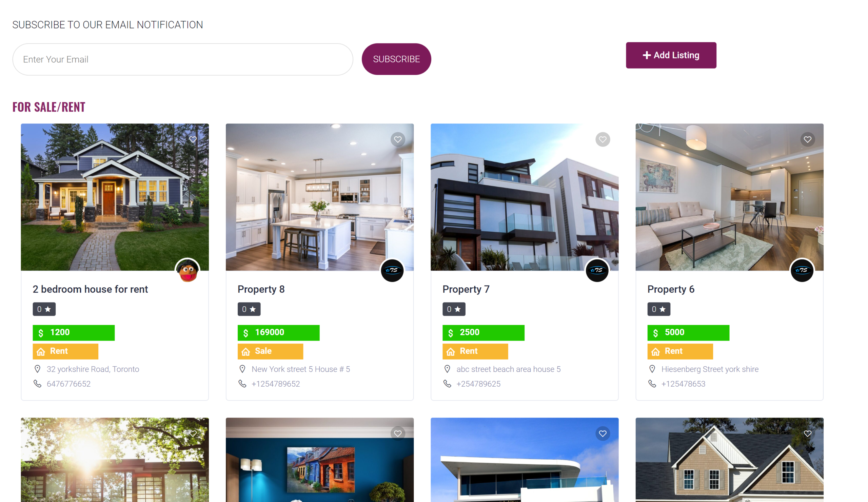Open the 2 bedroom house owner's avatar

click(188, 270)
